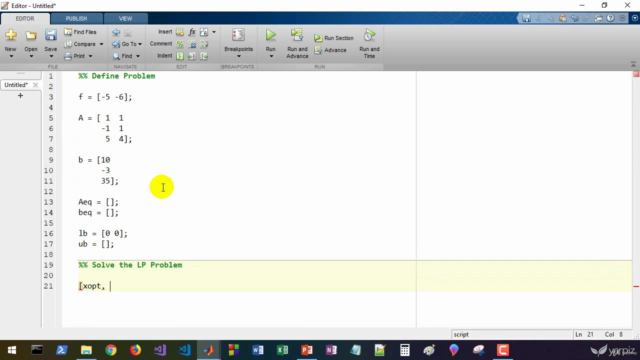Switch to the PUBLISH tab
The image size is (640, 360).
tap(76, 18)
